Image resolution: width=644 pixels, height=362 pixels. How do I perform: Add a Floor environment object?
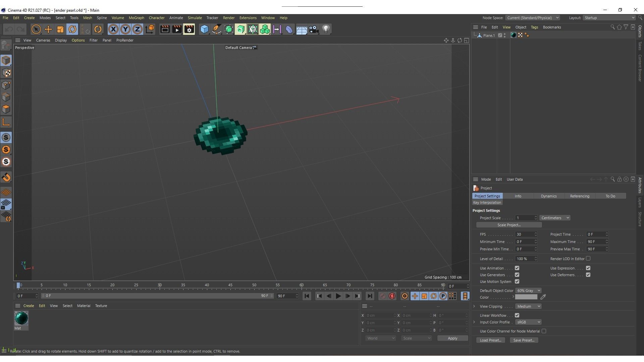(x=302, y=29)
